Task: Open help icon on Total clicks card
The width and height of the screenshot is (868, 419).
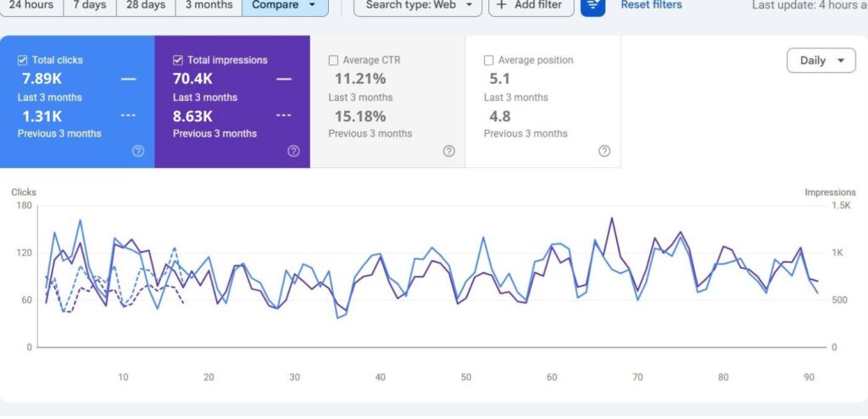Action: point(138,151)
